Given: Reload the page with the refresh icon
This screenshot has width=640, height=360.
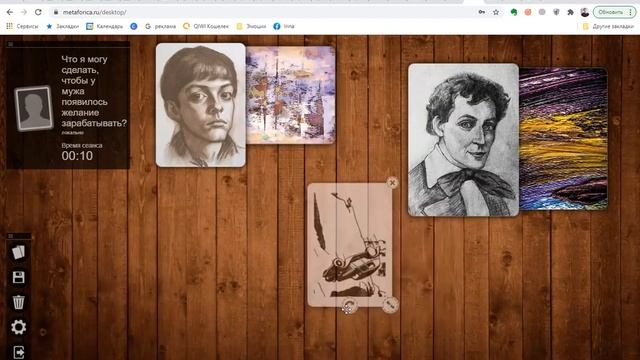Looking at the screenshot, I should point(38,12).
